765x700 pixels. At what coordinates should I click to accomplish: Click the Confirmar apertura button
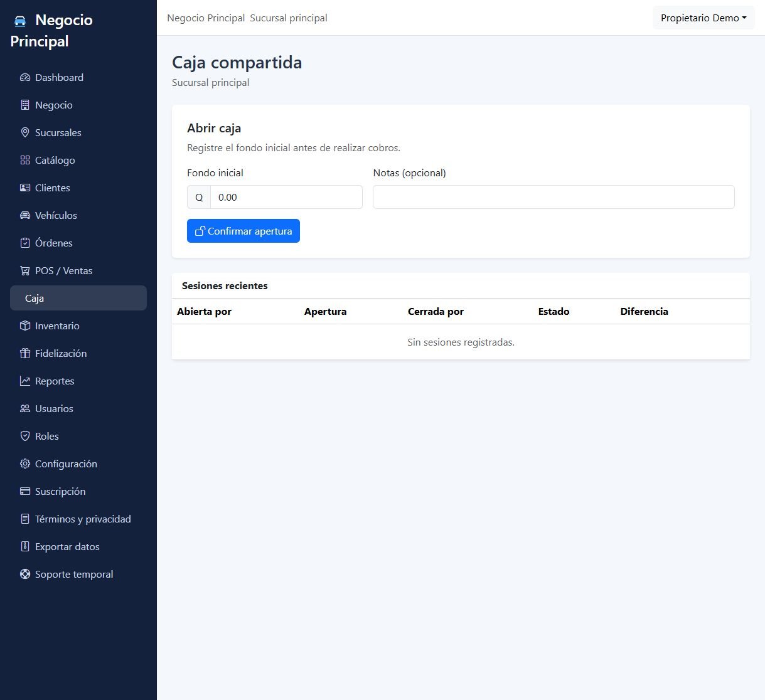pyautogui.click(x=243, y=231)
